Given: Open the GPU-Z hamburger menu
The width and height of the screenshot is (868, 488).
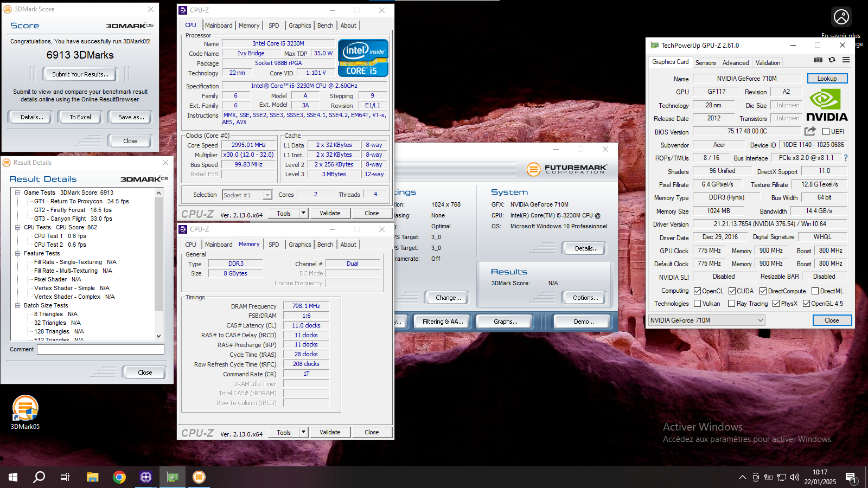Looking at the screenshot, I should click(x=846, y=60).
